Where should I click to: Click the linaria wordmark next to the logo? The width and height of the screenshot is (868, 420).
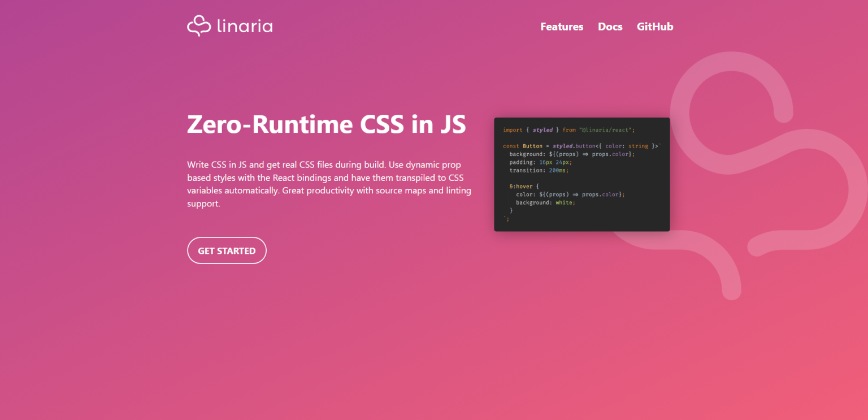pos(245,26)
